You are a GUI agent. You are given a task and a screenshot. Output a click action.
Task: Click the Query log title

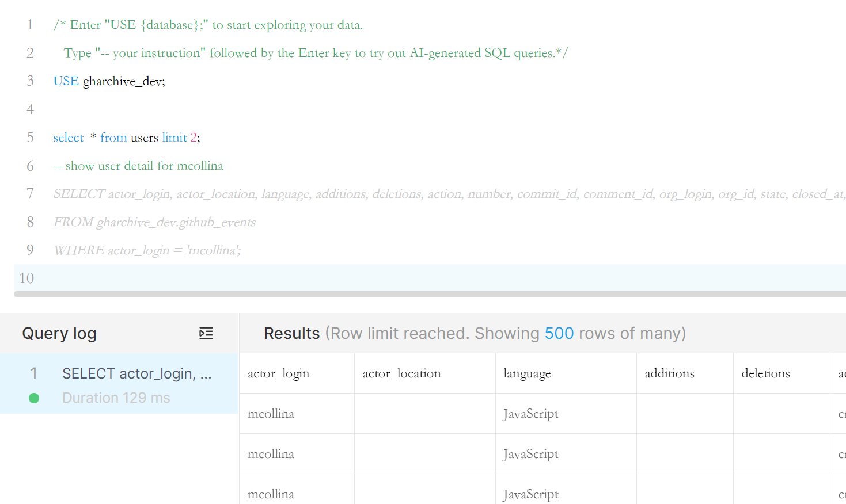click(59, 333)
